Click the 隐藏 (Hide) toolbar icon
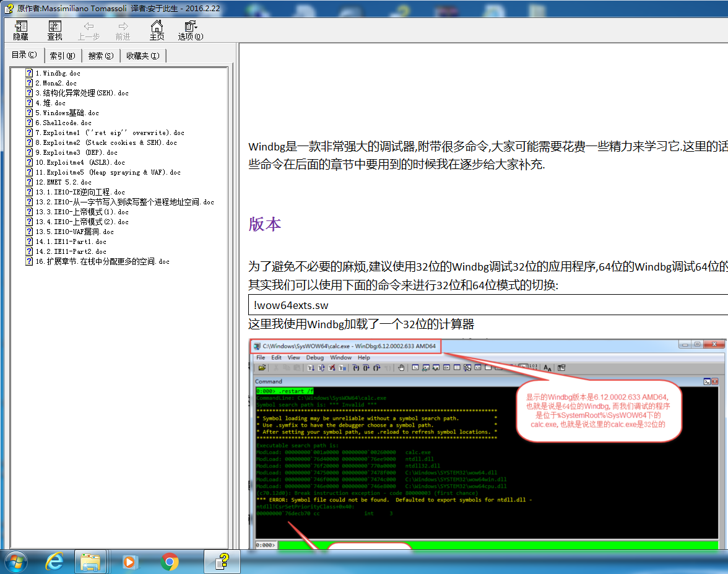The width and height of the screenshot is (728, 574). (x=21, y=31)
